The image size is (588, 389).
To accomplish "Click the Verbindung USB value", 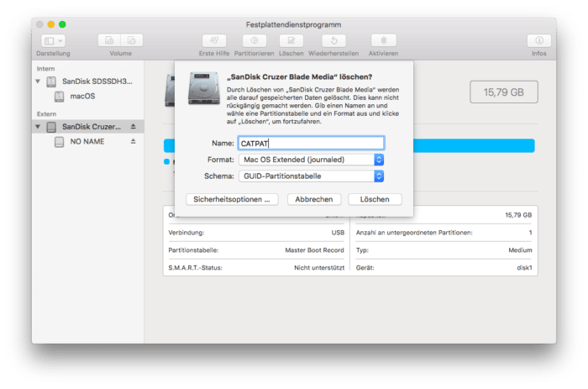I will [338, 233].
